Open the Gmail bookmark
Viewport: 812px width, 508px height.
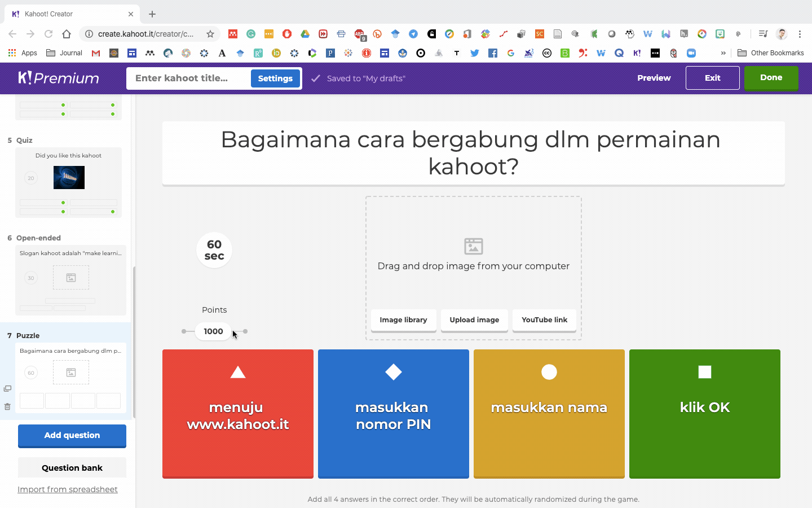point(96,53)
